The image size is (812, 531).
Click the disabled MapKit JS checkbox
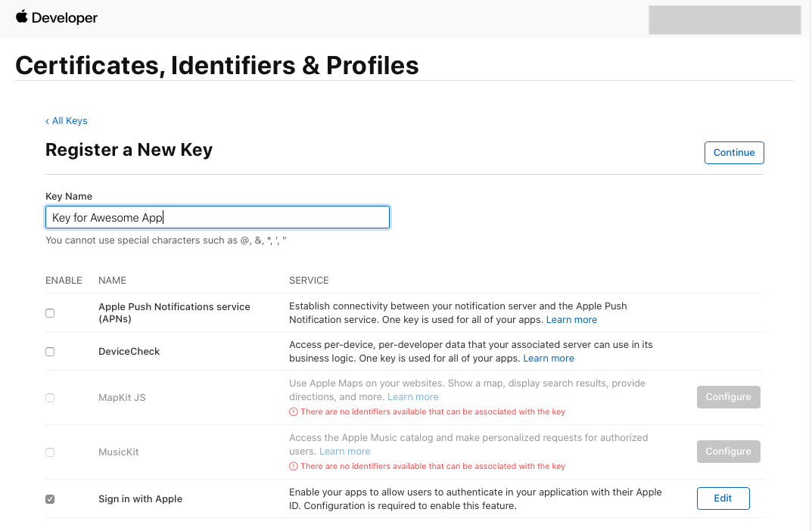pyautogui.click(x=50, y=398)
